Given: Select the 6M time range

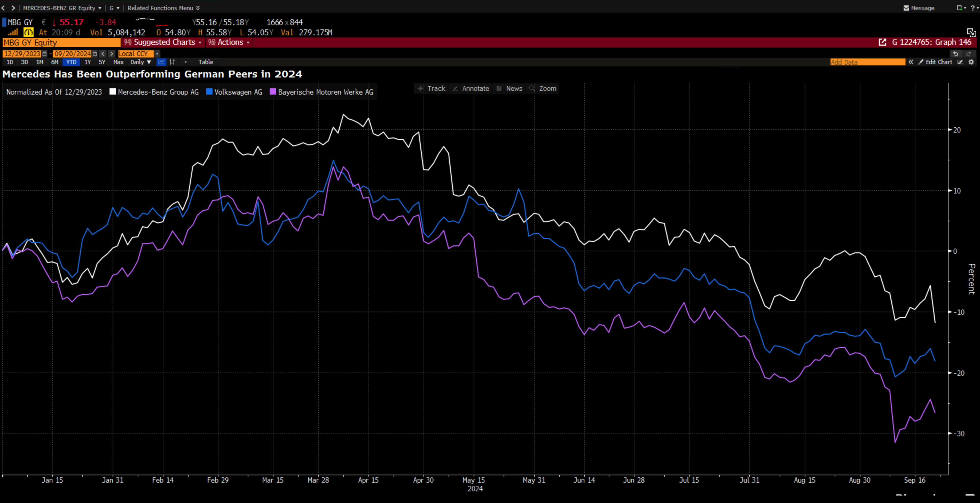Looking at the screenshot, I should pyautogui.click(x=55, y=62).
